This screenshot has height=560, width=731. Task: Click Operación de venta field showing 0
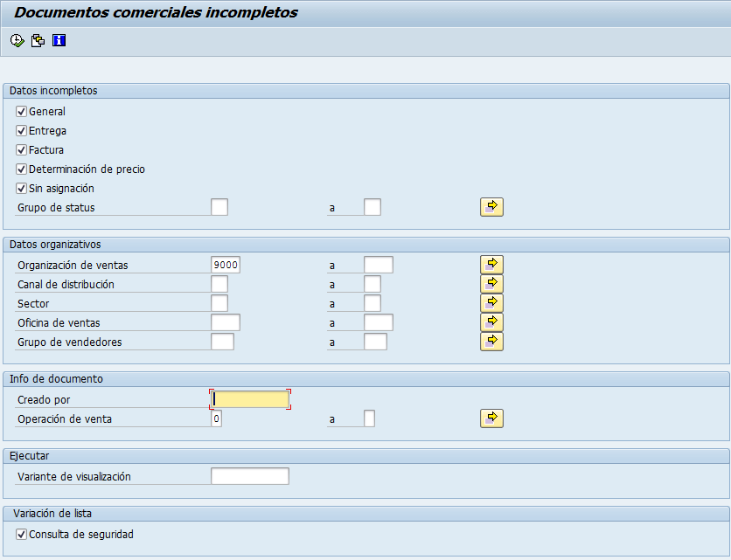[x=216, y=418]
